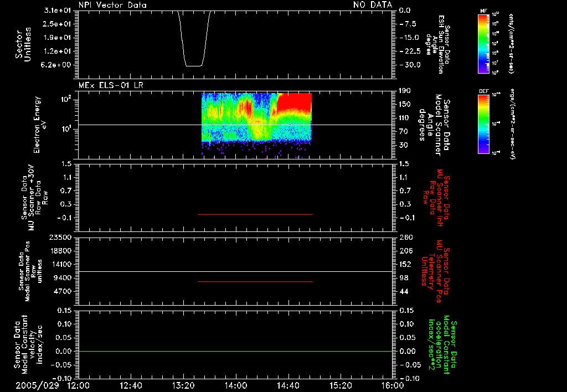567x392 pixels.
Task: Click the red line in the MU Scanner +30V panel
Action: click(x=255, y=214)
